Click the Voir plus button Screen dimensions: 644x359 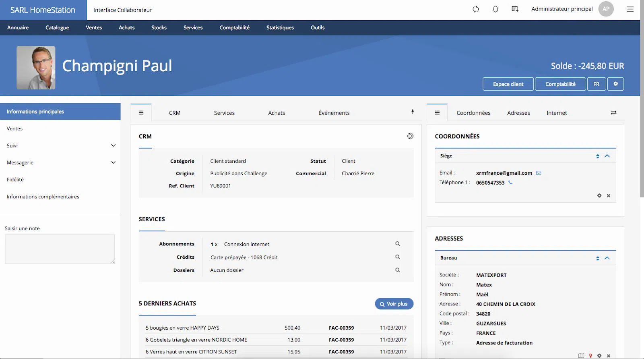pyautogui.click(x=394, y=304)
